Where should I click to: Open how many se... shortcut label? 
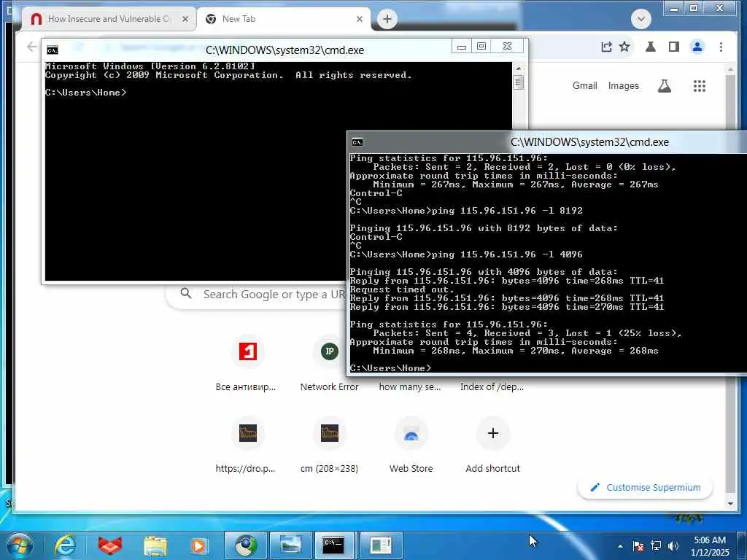tap(410, 387)
